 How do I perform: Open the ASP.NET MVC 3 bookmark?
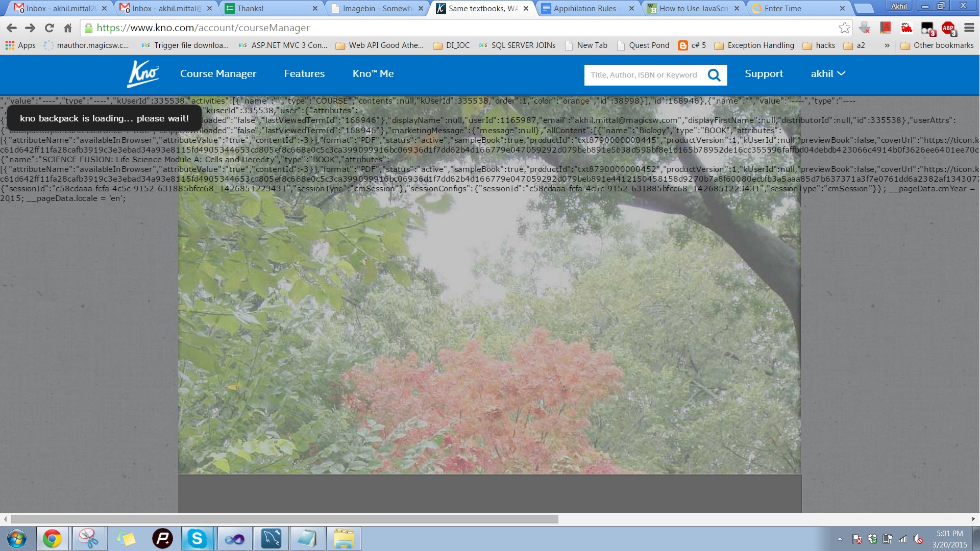tap(283, 45)
